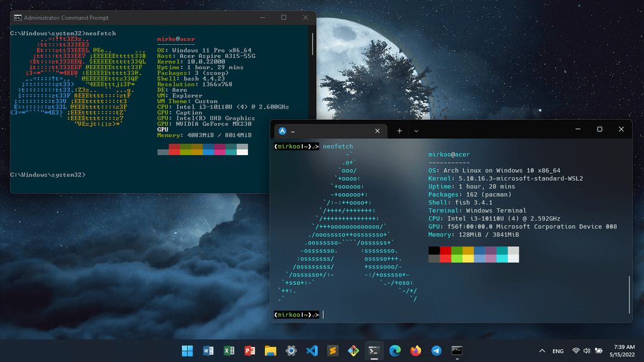Maximize the Command Prompt window
Viewport: 644px width, 362px height.
[x=284, y=17]
